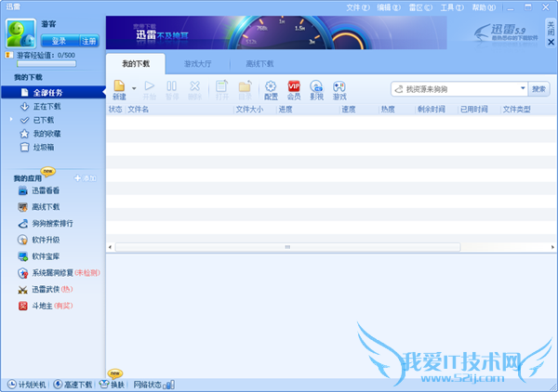
Task: Open the dropdown arrow next to 新建
Action: (134, 88)
